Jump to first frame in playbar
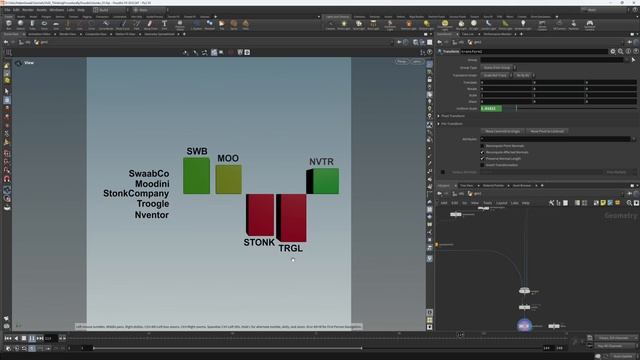The image size is (640, 360). pyautogui.click(x=8, y=338)
